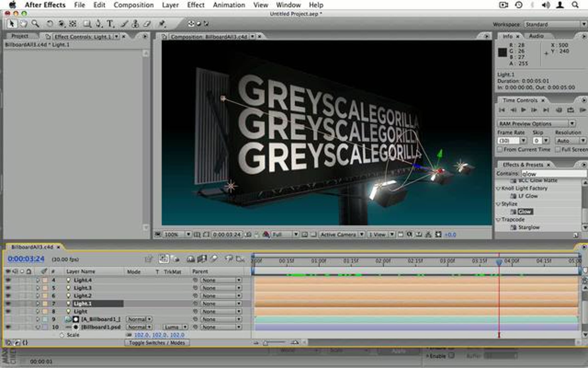588x368 pixels.
Task: Click the Live Update button in timeline
Action: pyautogui.click(x=164, y=259)
